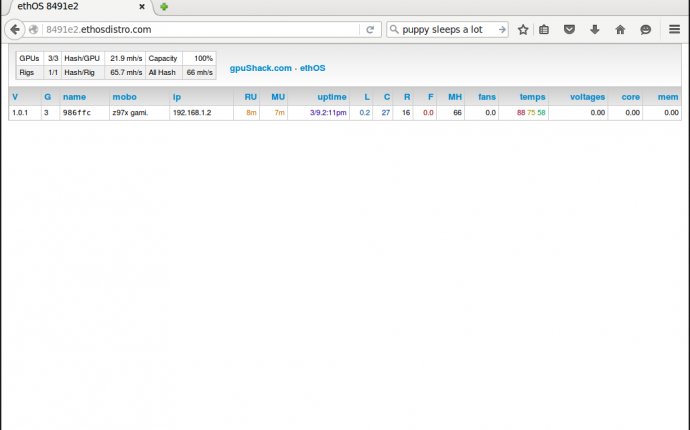Click the 7m MU value

[280, 113]
